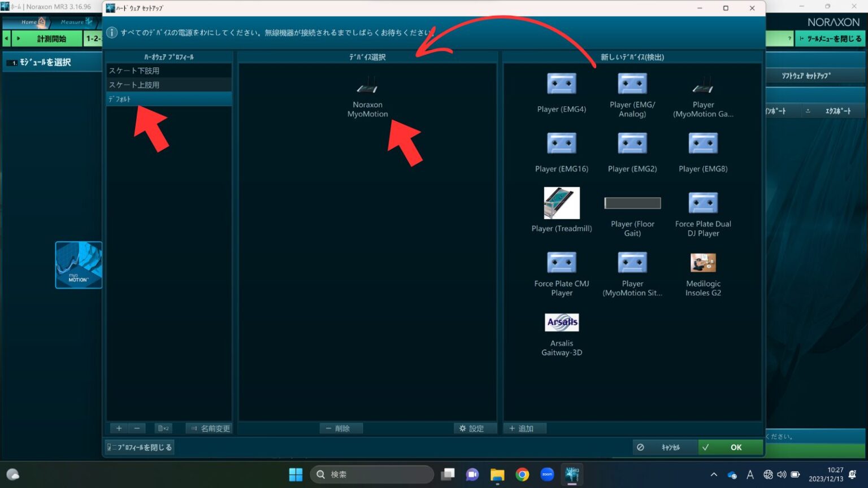
Task: Rename the profile using the 名前変更 button
Action: [209, 428]
